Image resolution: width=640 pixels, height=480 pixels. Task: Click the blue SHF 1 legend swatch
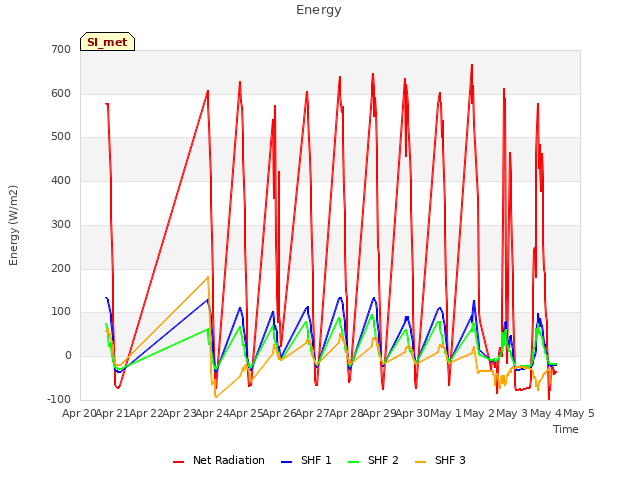point(287,462)
